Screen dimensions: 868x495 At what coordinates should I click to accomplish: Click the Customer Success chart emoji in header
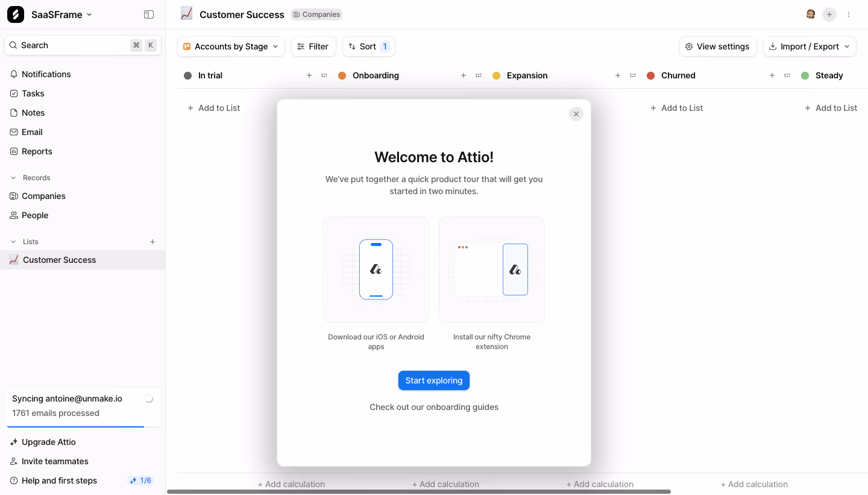click(x=187, y=14)
